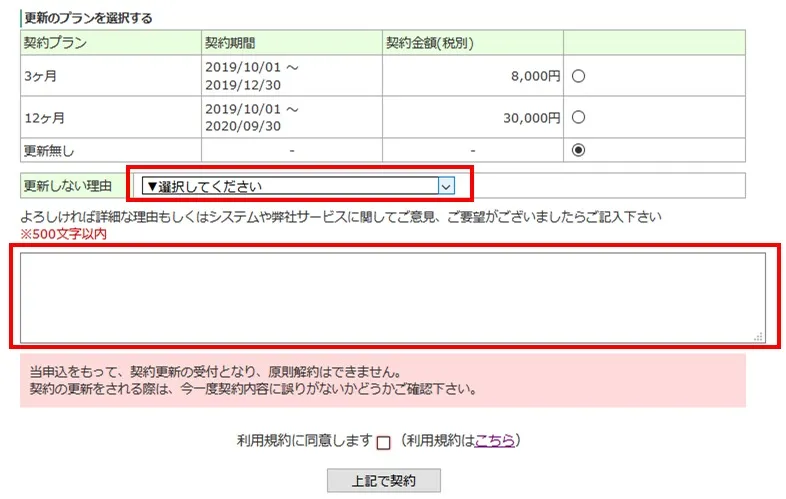Screen dimensions: 786x499
Task: Click the ※500文字以内 red note
Action: point(63,234)
